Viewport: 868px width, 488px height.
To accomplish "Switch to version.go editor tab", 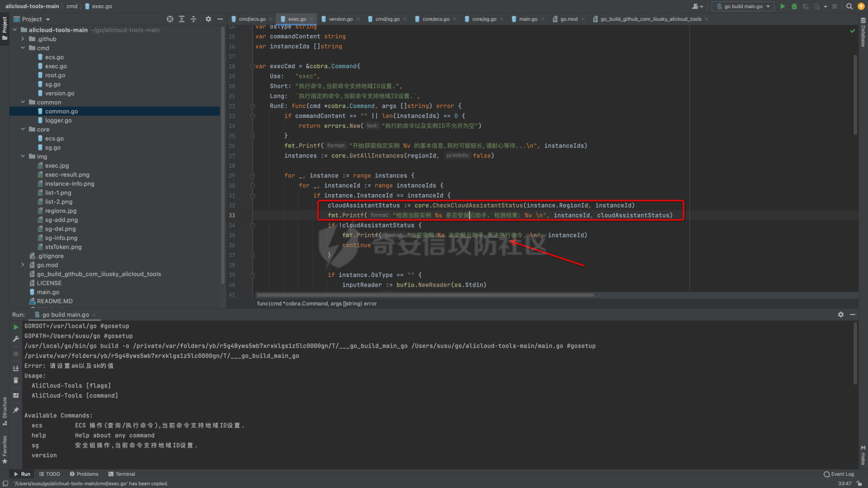I will pos(341,19).
